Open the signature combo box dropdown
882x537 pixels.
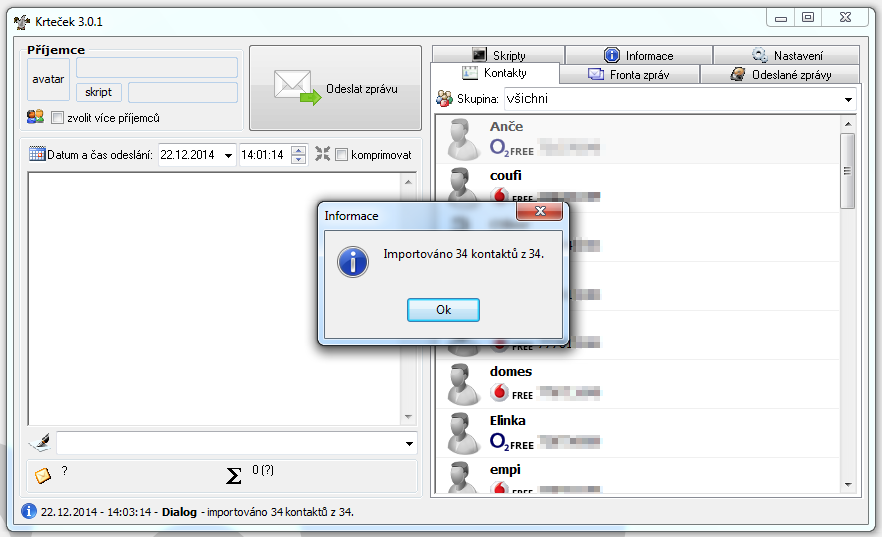[x=409, y=444]
